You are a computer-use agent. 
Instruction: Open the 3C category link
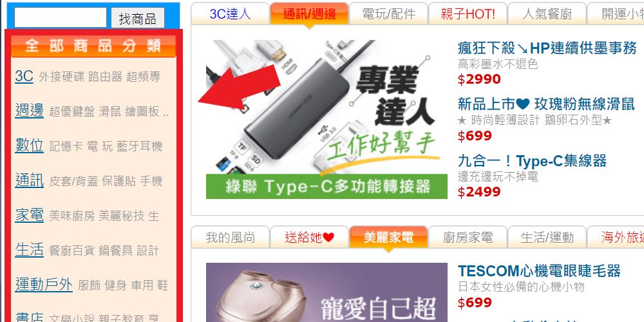[24, 77]
